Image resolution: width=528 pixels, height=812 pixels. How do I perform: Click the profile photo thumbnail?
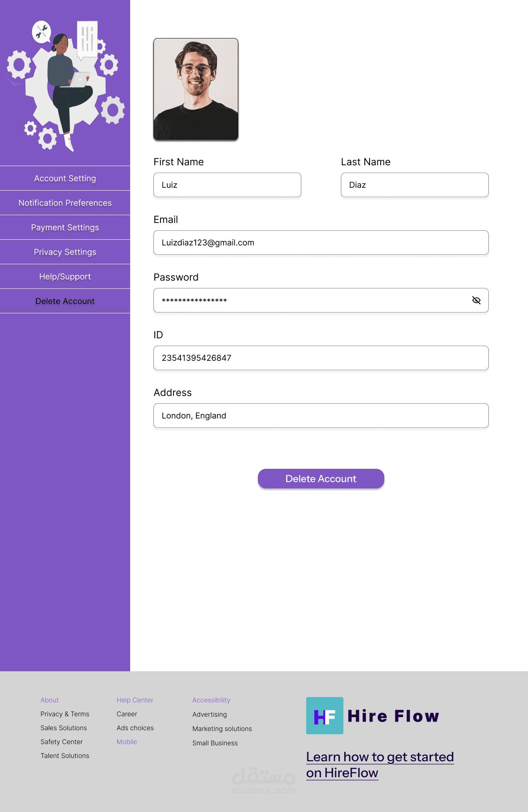point(196,89)
